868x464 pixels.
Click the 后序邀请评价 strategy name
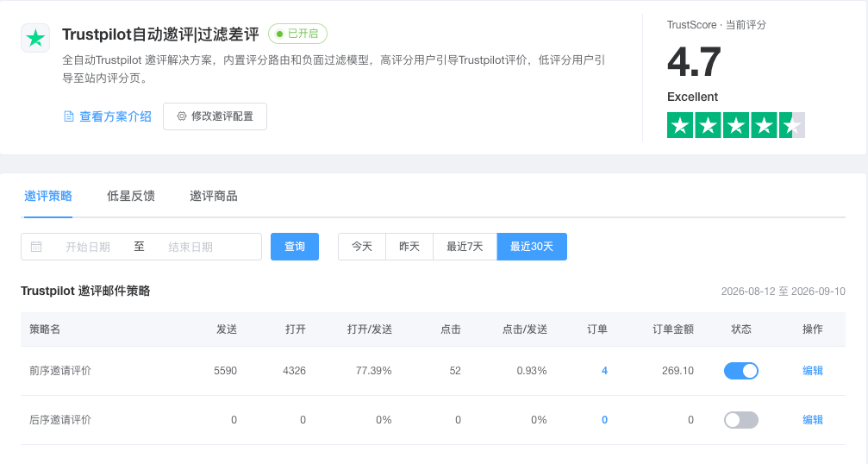pos(60,420)
